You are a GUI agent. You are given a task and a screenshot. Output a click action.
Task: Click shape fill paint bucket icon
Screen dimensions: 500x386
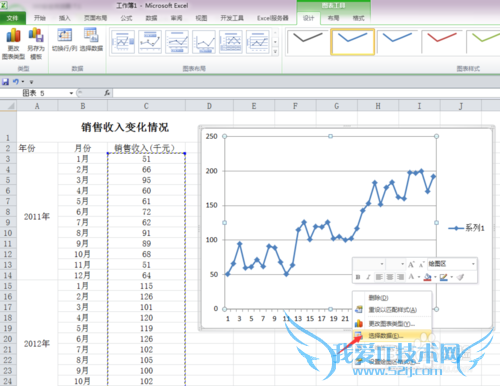click(x=428, y=277)
